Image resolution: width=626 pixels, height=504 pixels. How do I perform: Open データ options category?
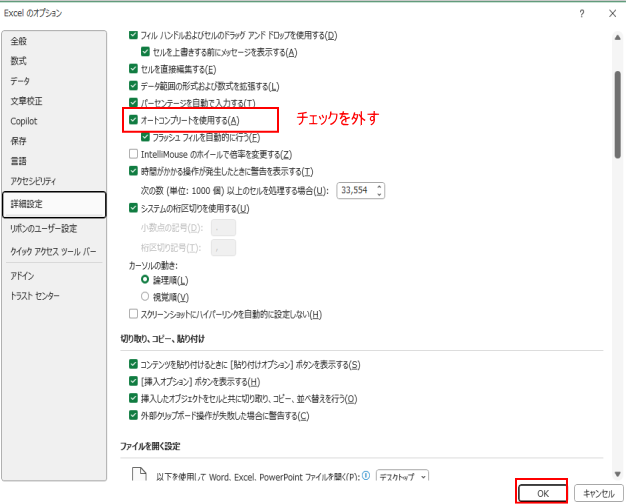coord(54,81)
